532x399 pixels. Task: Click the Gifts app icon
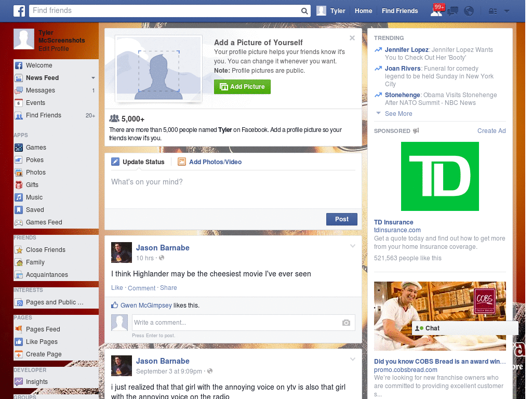coord(19,185)
